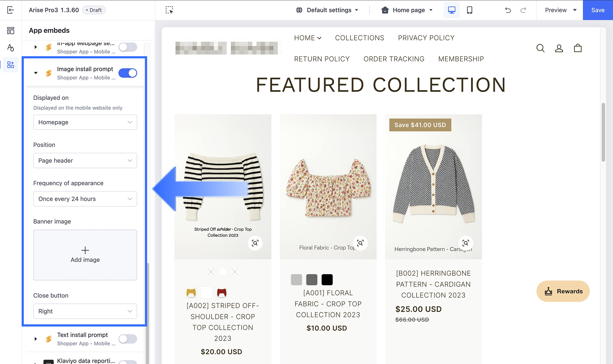Screen dimensions: 613x364
Task: Switch to mobile preview icon
Action: [469, 10]
